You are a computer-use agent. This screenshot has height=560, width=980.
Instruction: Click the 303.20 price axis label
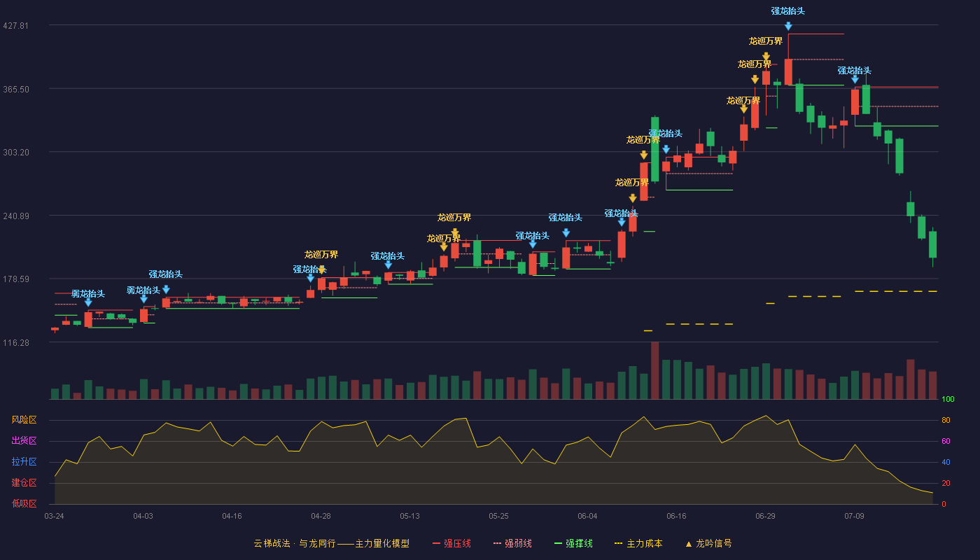click(15, 152)
